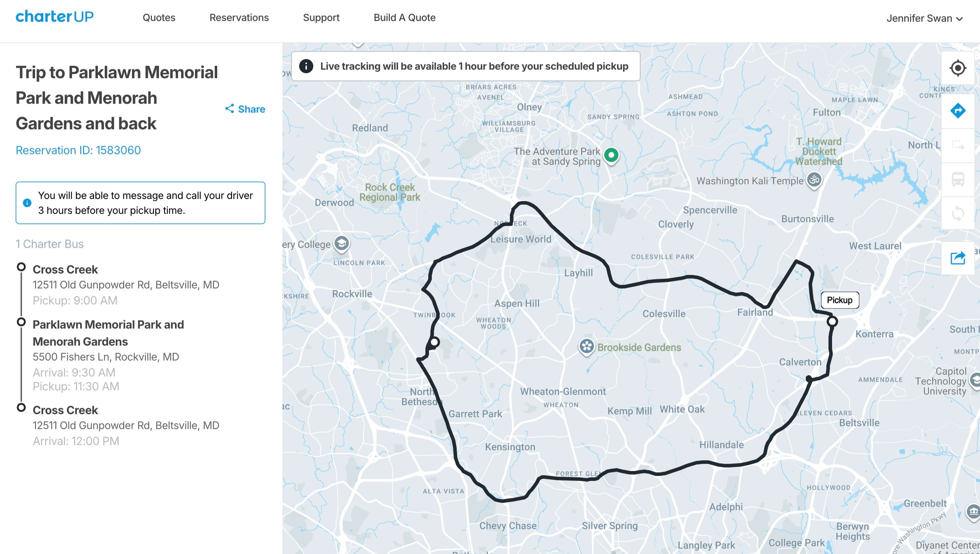
Task: Click the blue directions diamond icon
Action: click(x=958, y=111)
